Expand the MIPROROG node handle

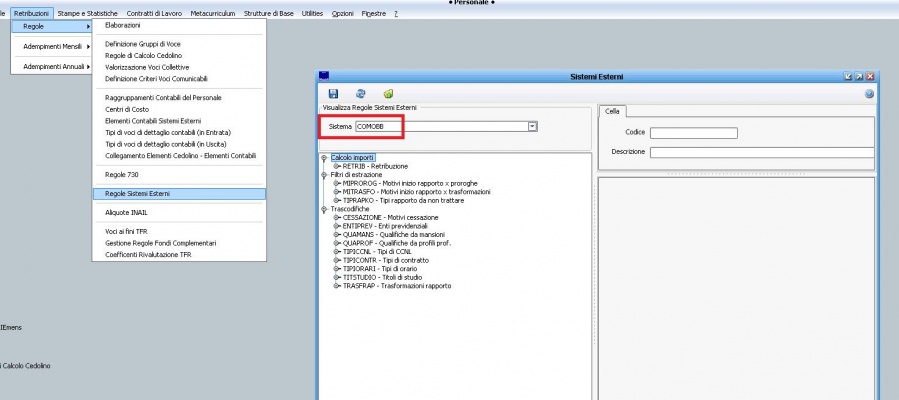(337, 183)
